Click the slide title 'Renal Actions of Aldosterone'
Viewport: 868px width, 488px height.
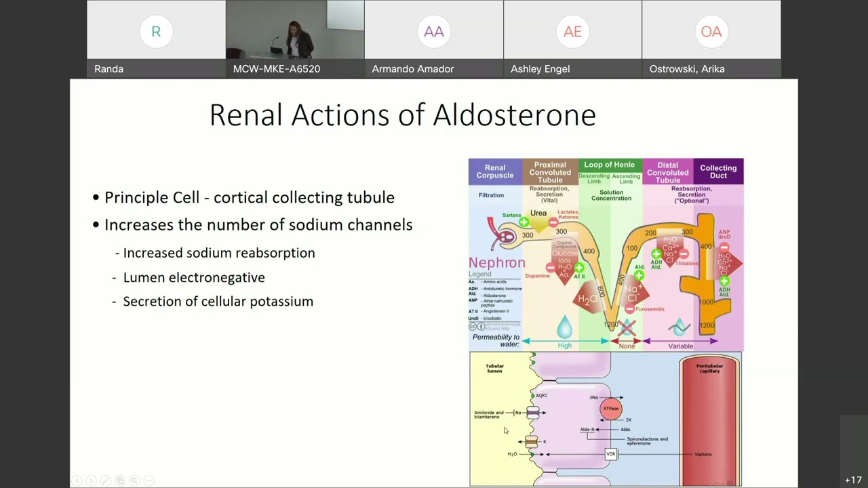402,115
